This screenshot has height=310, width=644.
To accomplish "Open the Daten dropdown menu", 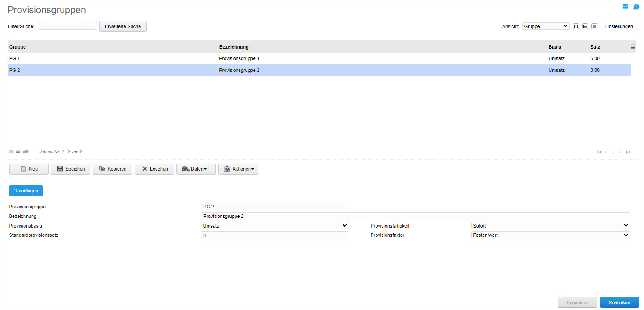I will click(196, 169).
